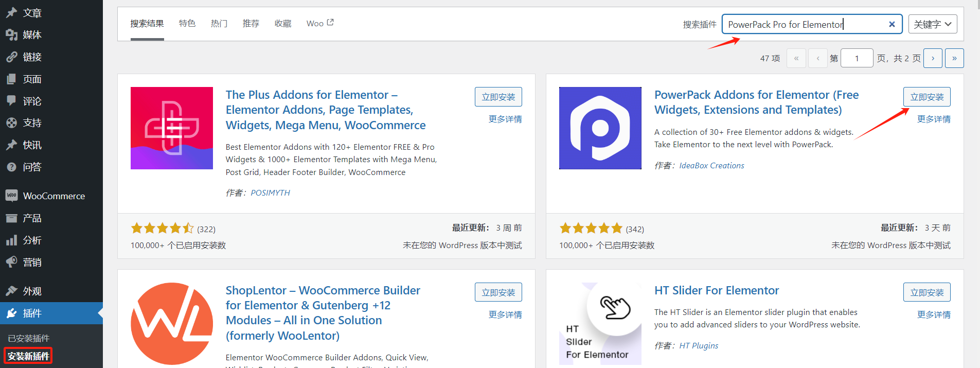Open the 安装新插件 submenu item
Screen dimensions: 980x368
pos(29,356)
